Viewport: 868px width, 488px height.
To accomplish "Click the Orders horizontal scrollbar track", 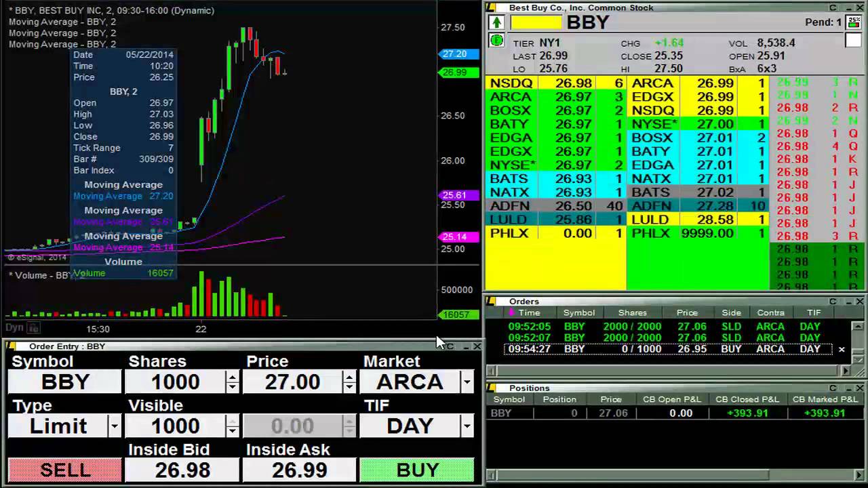I will pyautogui.click(x=668, y=371).
